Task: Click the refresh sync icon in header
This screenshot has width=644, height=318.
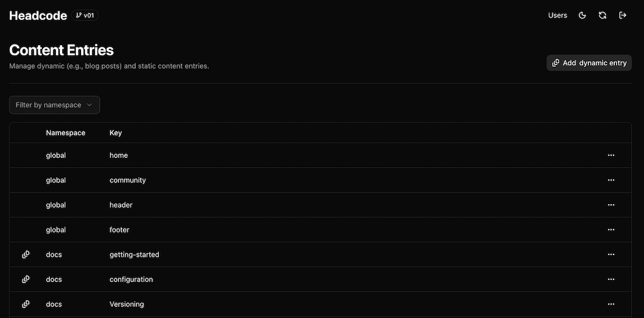Action: coord(603,16)
